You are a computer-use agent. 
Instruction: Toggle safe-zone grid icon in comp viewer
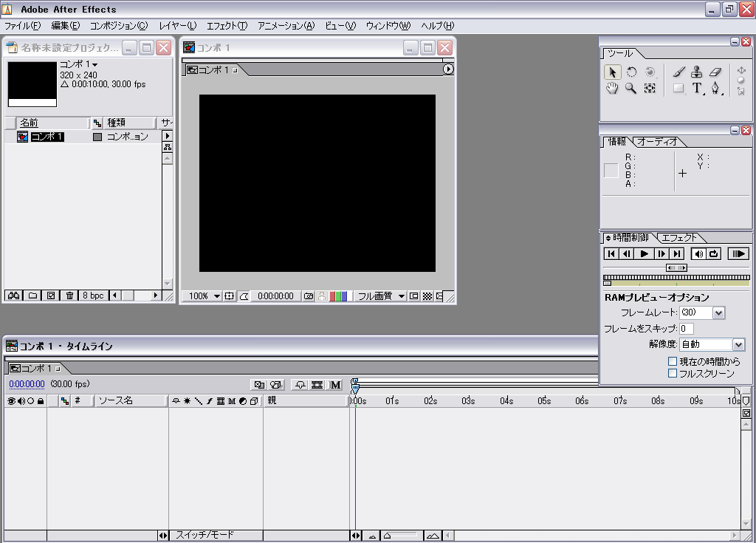[x=230, y=296]
